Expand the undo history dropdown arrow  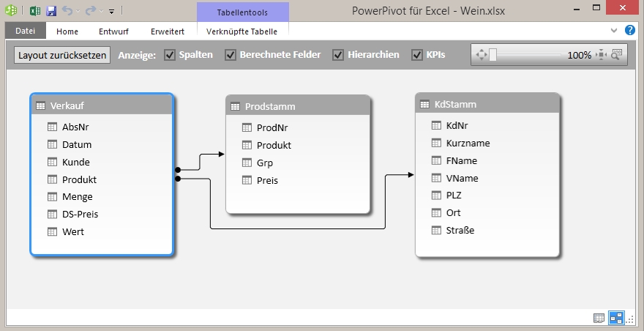coord(78,12)
